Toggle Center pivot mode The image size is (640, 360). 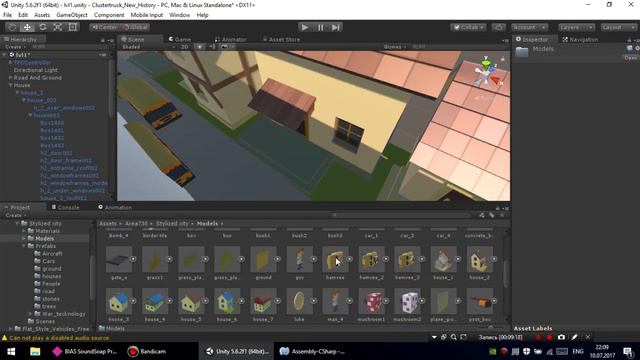(104, 27)
